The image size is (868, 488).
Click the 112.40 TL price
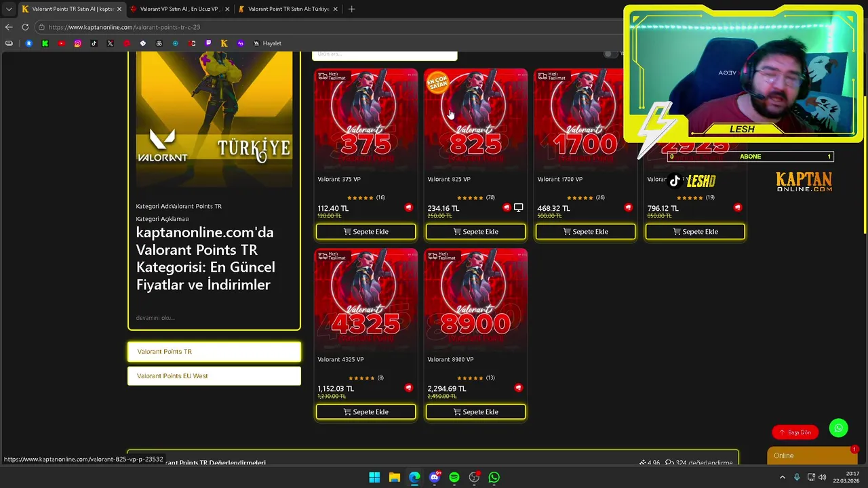(x=333, y=209)
